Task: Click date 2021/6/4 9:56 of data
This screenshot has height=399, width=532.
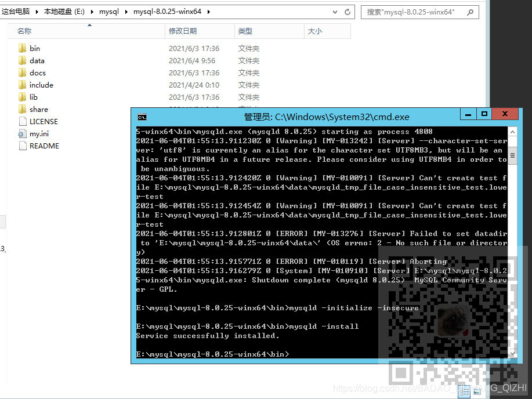Action: click(x=192, y=61)
